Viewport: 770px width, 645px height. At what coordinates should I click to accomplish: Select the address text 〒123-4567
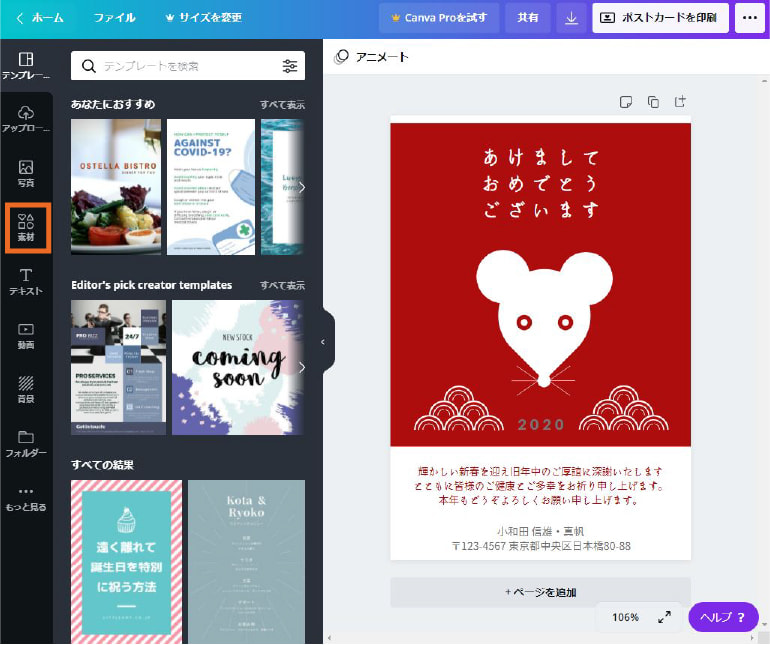[x=540, y=546]
